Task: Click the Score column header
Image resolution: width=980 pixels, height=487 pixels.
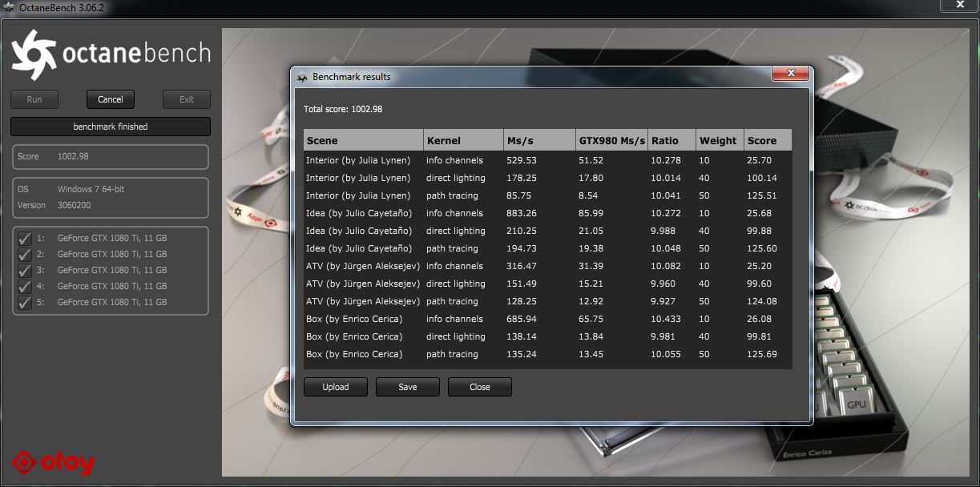Action: tap(768, 140)
